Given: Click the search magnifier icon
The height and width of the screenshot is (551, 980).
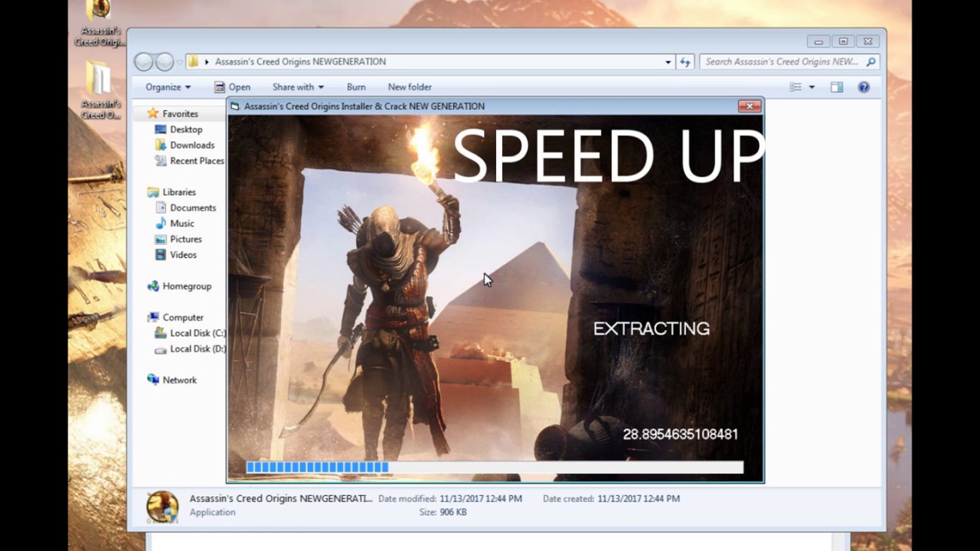Looking at the screenshot, I should tap(871, 62).
